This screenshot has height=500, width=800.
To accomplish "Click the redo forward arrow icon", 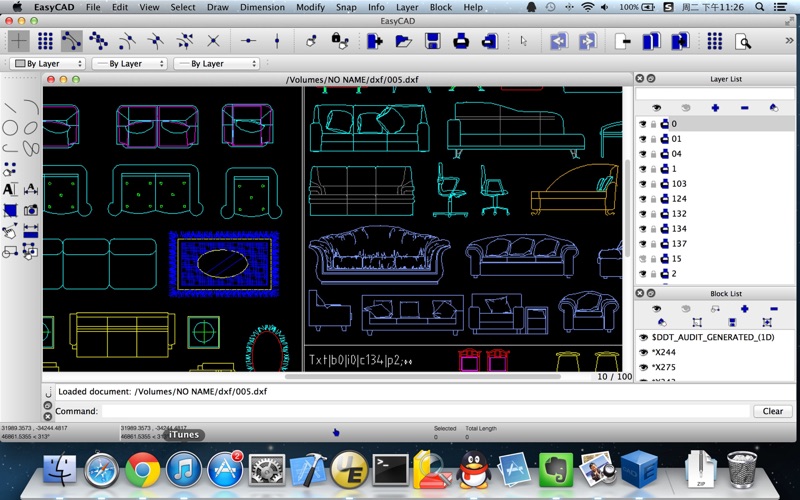I will [587, 41].
